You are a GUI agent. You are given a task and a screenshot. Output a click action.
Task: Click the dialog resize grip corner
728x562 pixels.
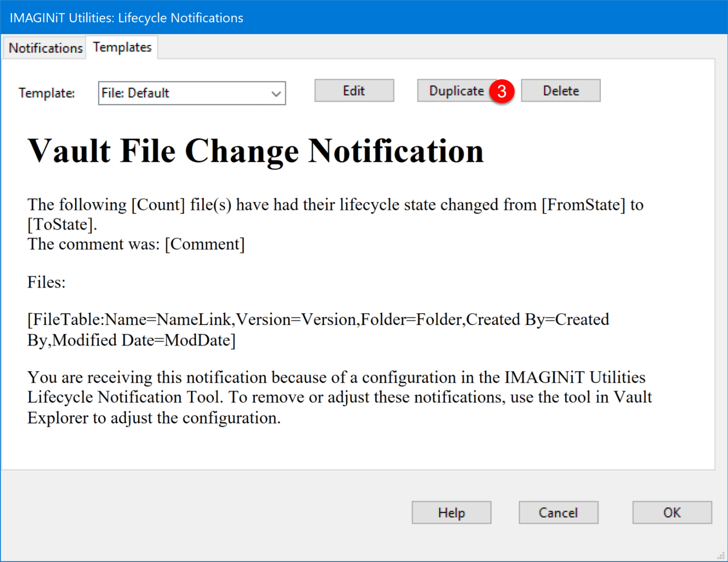pyautogui.click(x=721, y=555)
